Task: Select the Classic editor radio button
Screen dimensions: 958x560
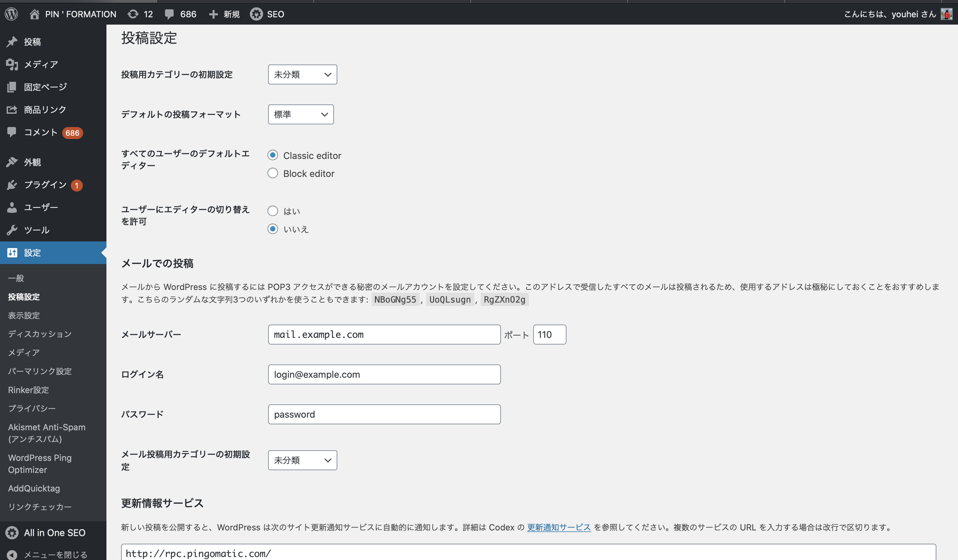Action: tap(272, 155)
